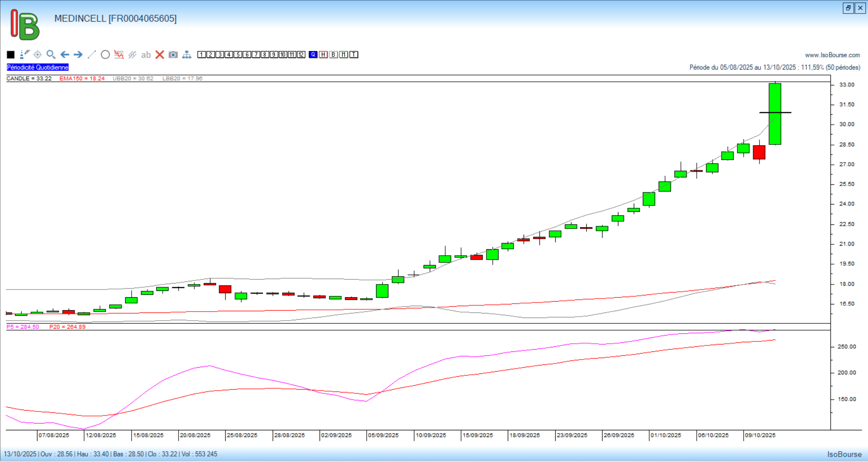This screenshot has height=462, width=868.
Task: Select the trend line drawing tool
Action: (92, 55)
